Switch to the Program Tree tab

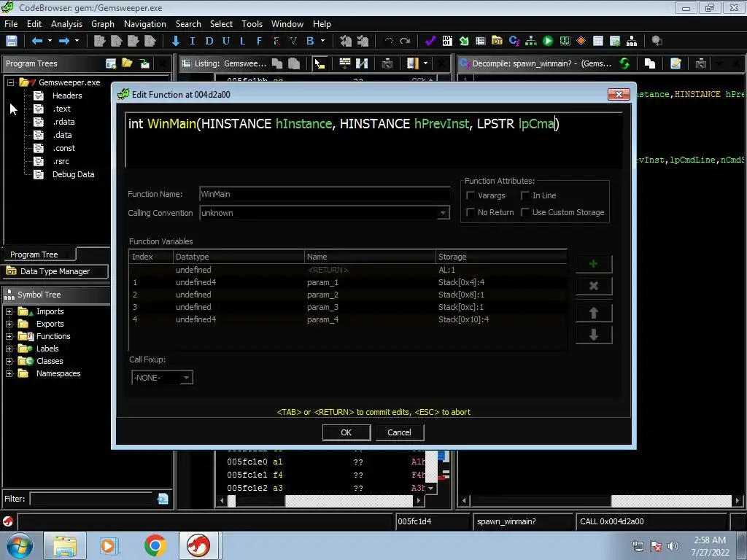39,254
